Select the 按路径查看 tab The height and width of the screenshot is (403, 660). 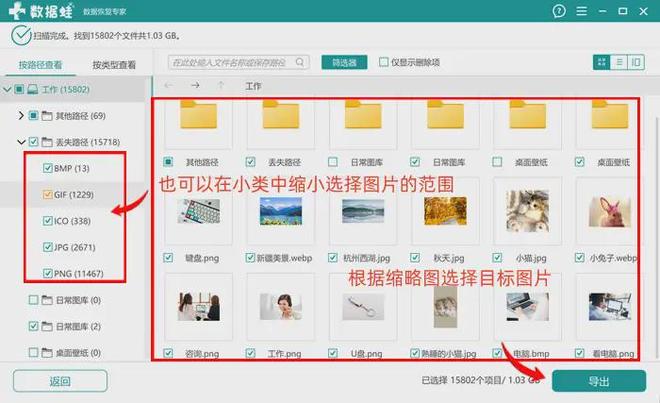[40, 65]
